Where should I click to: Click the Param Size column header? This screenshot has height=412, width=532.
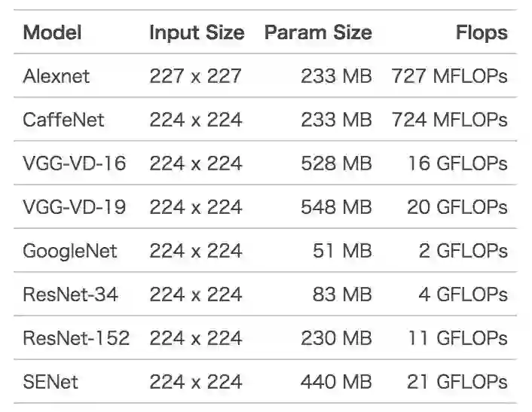[x=317, y=32]
